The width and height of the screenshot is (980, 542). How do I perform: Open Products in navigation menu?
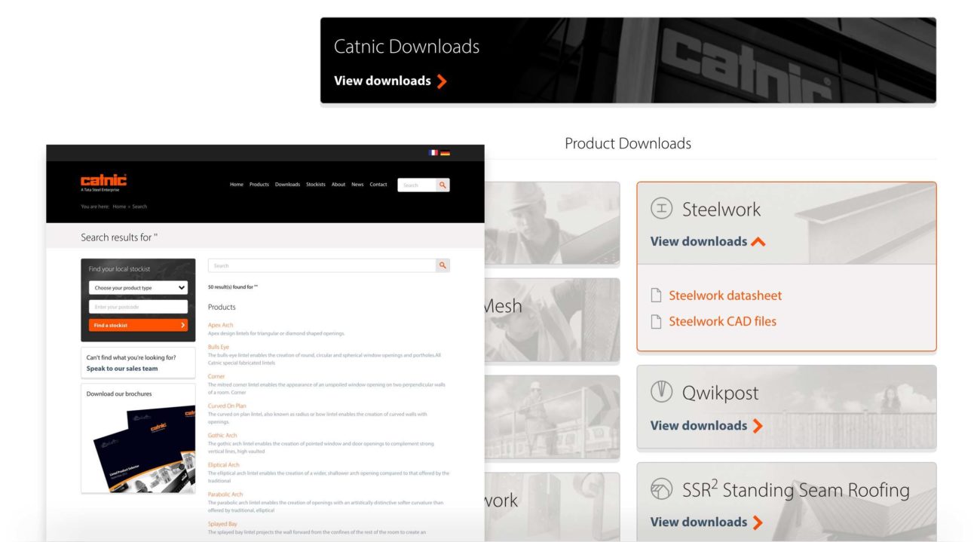(259, 185)
